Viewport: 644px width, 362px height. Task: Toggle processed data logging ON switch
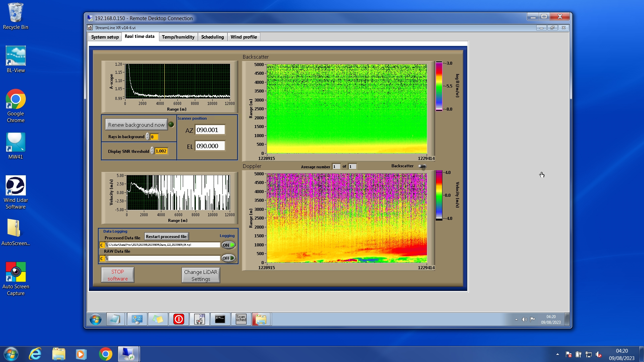(x=228, y=245)
